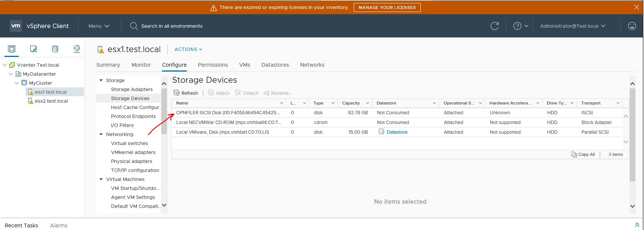Click the Configure menu vertical scrollbar
The width and height of the screenshot is (644, 230).
[164, 111]
